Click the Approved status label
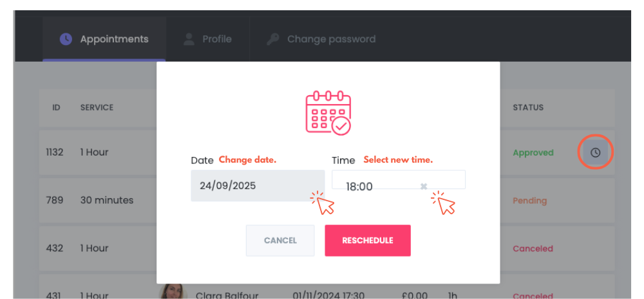 tap(533, 152)
